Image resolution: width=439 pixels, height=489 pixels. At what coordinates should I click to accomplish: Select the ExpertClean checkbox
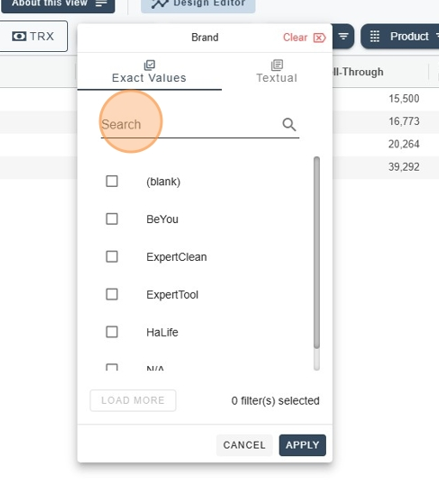112,257
